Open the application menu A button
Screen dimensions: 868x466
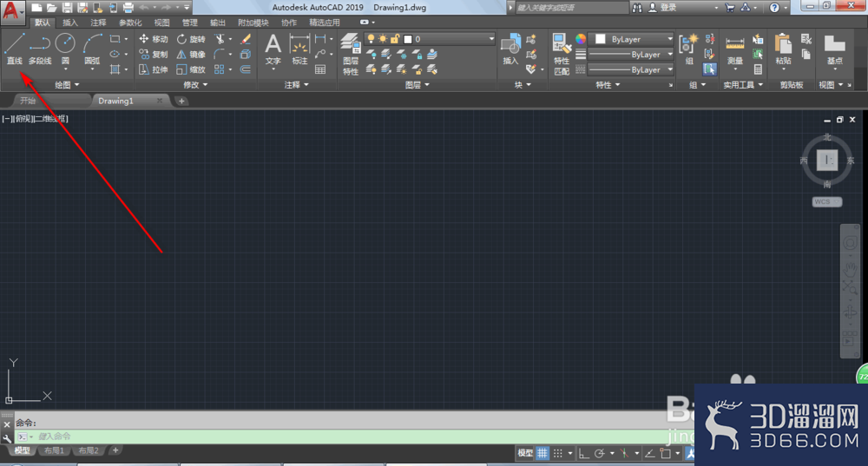pyautogui.click(x=12, y=11)
